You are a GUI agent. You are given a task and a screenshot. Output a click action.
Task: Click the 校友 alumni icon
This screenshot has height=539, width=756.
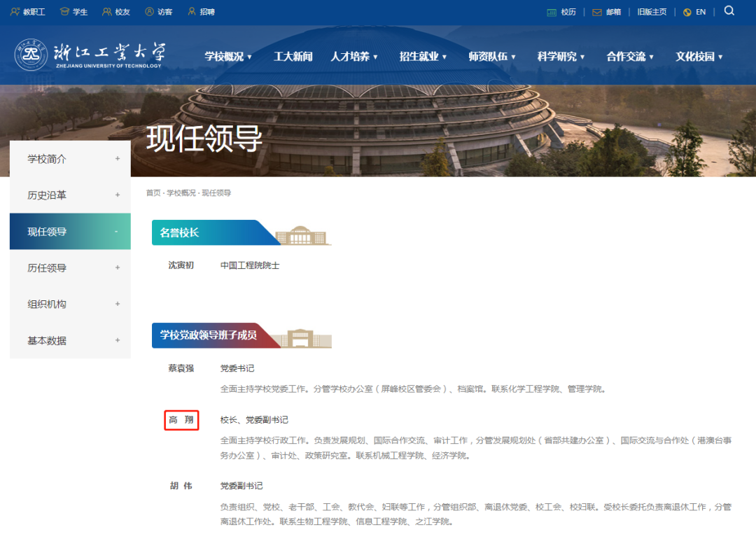[105, 11]
